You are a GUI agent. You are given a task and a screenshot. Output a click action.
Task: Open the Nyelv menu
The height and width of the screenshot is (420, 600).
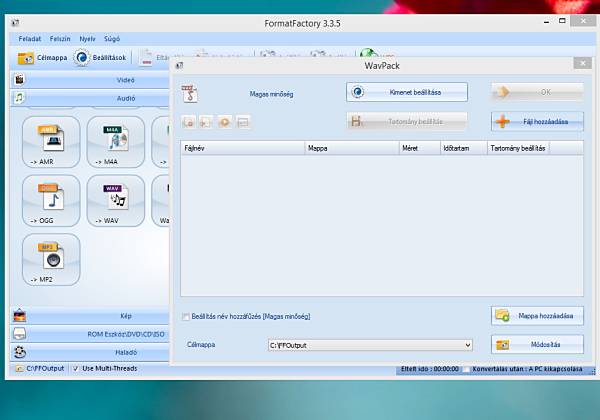[x=87, y=39]
